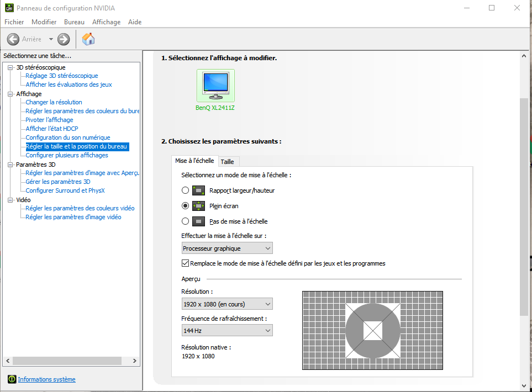532x392 pixels.
Task: Click the full-screen scaling mode icon
Action: tap(198, 206)
